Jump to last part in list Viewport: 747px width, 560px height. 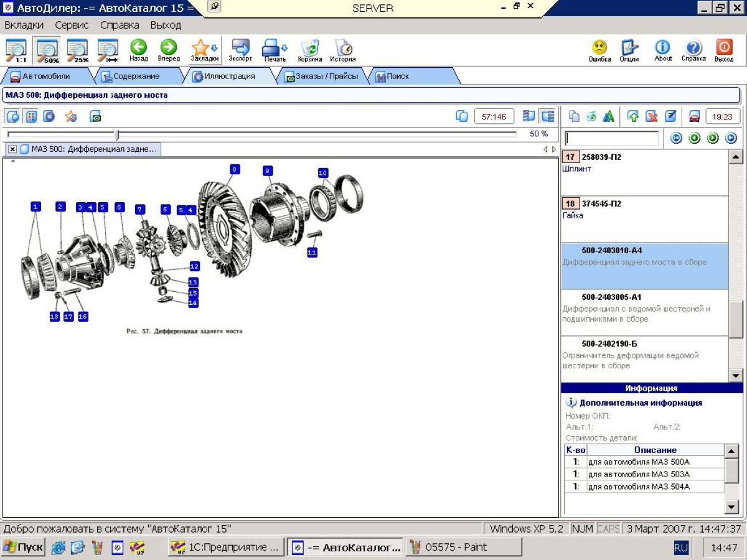731,138
